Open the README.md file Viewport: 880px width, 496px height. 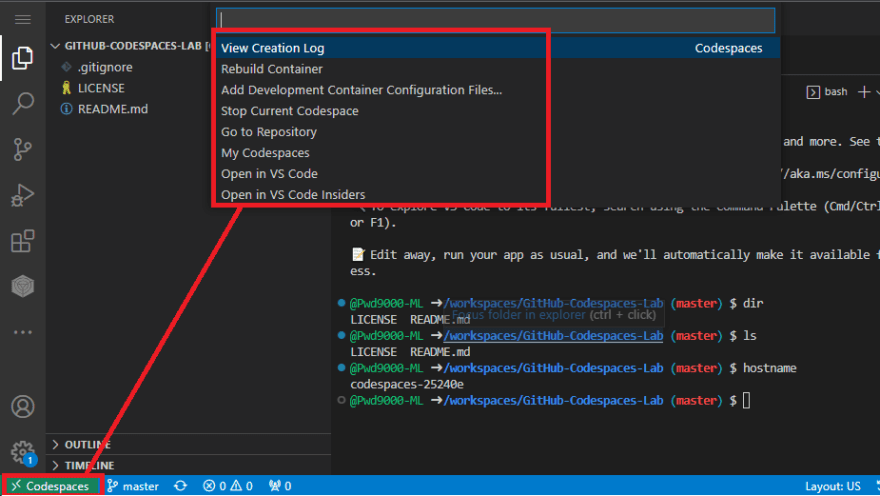pyautogui.click(x=112, y=109)
